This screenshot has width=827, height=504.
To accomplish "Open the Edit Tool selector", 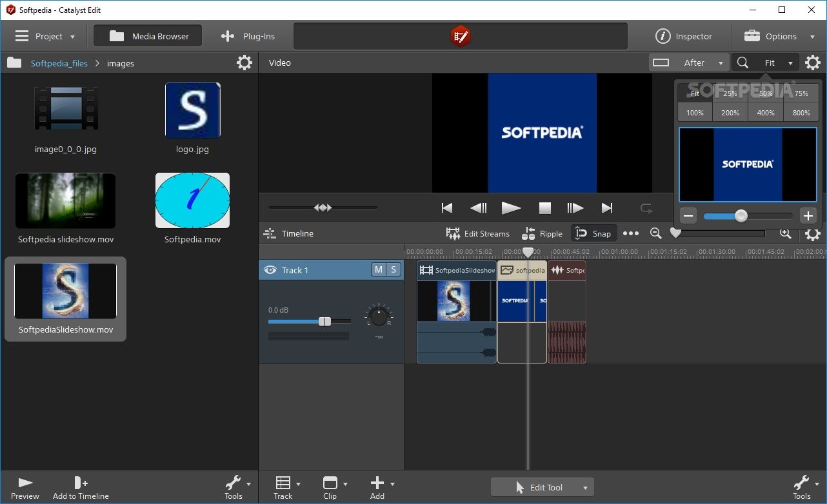I will coord(542,487).
